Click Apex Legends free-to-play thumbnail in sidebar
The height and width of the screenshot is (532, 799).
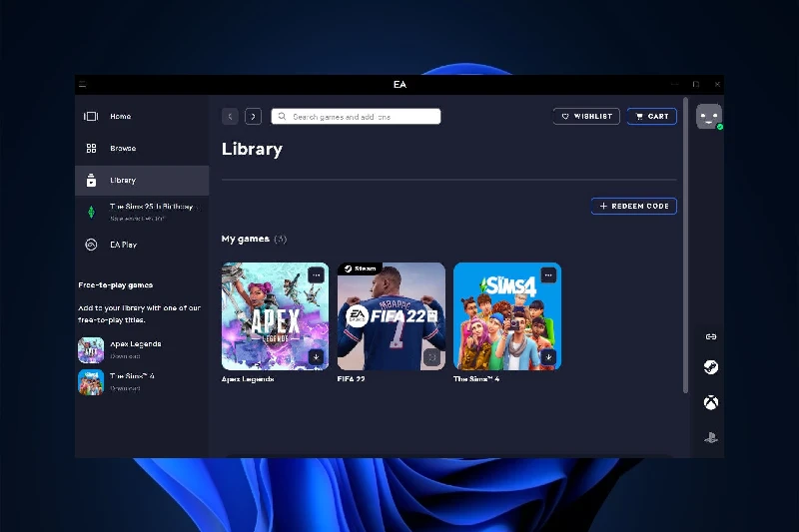[91, 350]
